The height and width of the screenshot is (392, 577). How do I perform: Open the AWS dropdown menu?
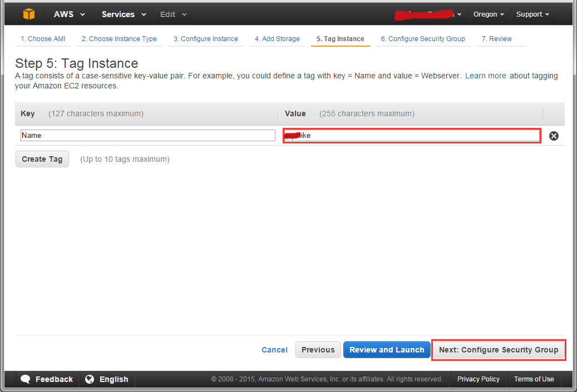pos(69,14)
